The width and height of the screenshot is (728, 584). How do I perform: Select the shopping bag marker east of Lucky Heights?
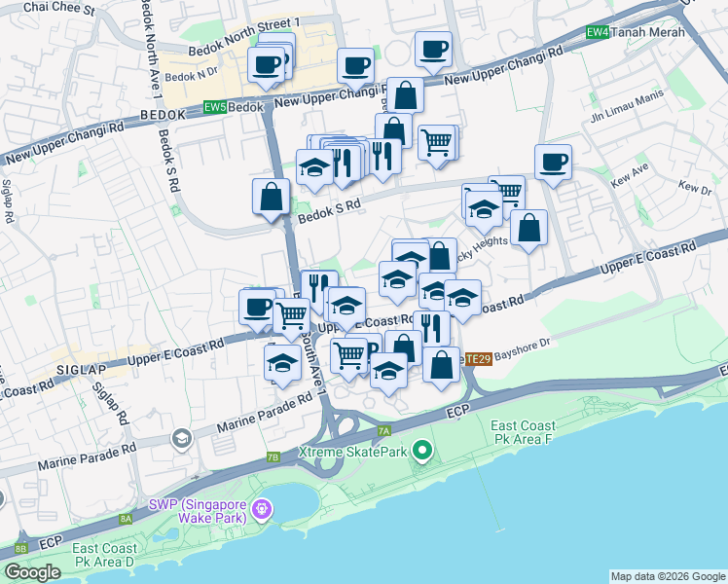[528, 231]
